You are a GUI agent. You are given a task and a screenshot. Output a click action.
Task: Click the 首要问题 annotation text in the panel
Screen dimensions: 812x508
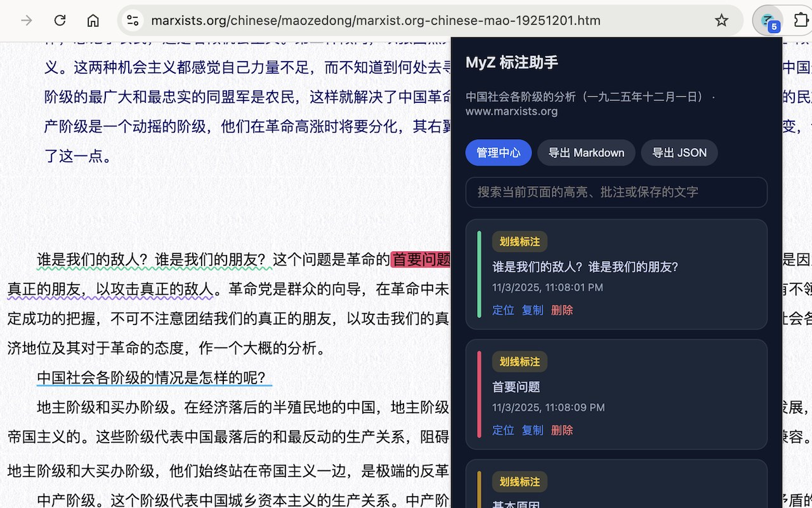[x=516, y=387]
